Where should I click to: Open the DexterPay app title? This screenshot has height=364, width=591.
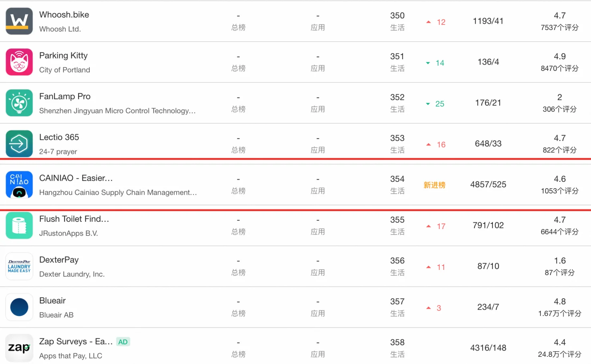(x=59, y=260)
